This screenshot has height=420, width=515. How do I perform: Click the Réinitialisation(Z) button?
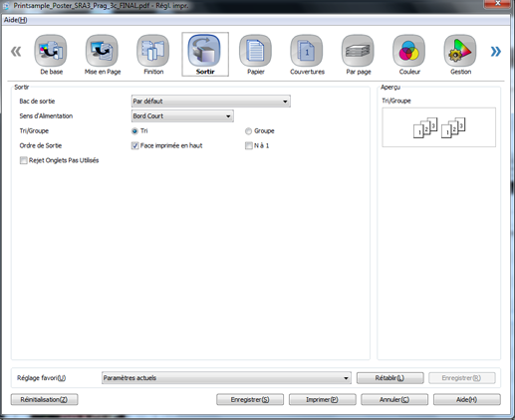(44, 399)
